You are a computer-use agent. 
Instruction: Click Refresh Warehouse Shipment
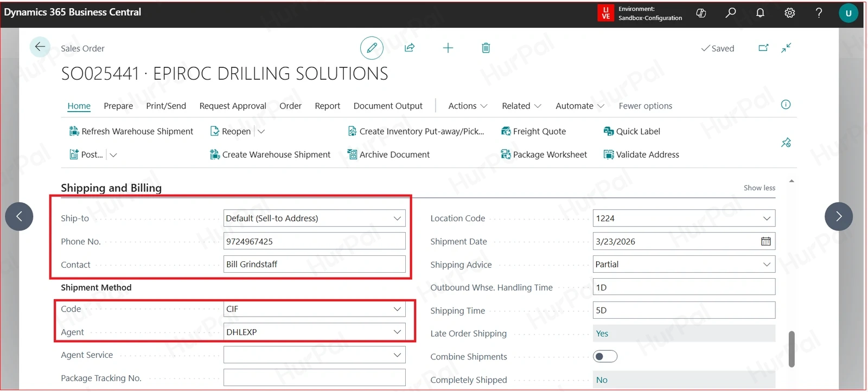coord(131,131)
